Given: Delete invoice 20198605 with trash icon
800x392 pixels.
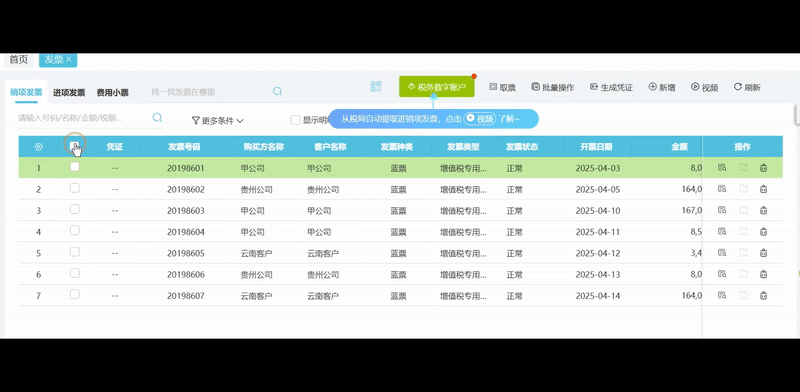Looking at the screenshot, I should tap(763, 253).
